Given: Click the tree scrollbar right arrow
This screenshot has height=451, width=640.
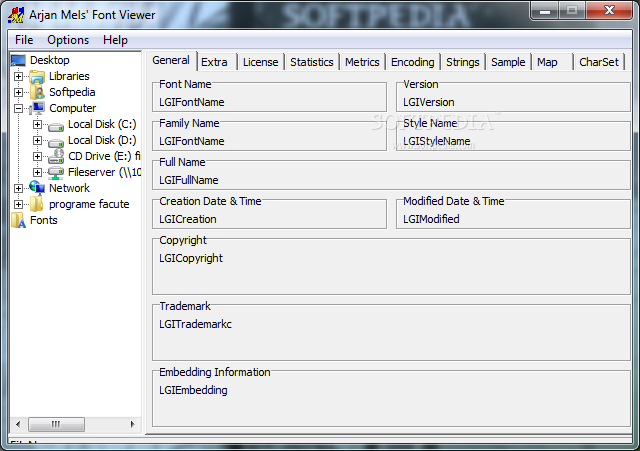Looking at the screenshot, I should point(132,424).
